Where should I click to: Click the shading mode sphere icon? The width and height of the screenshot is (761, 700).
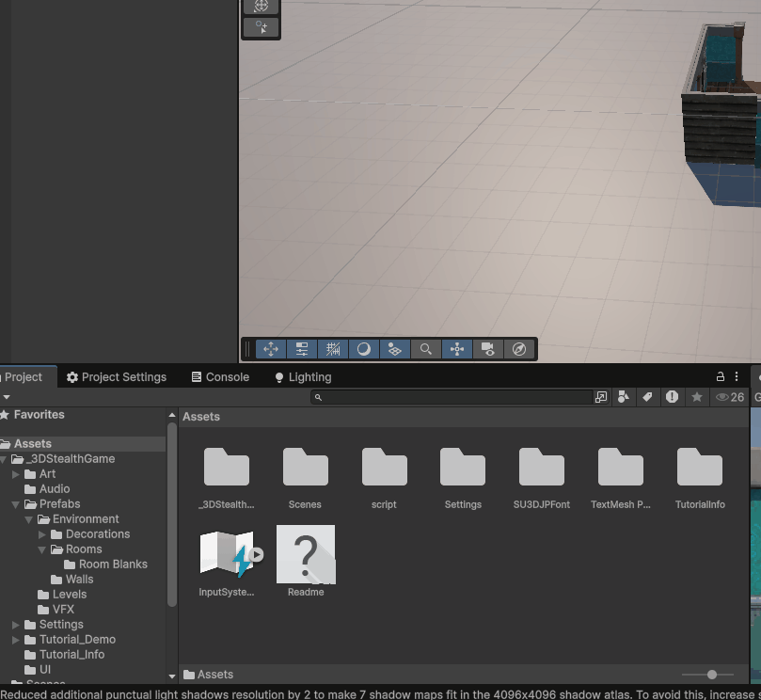pyautogui.click(x=364, y=349)
